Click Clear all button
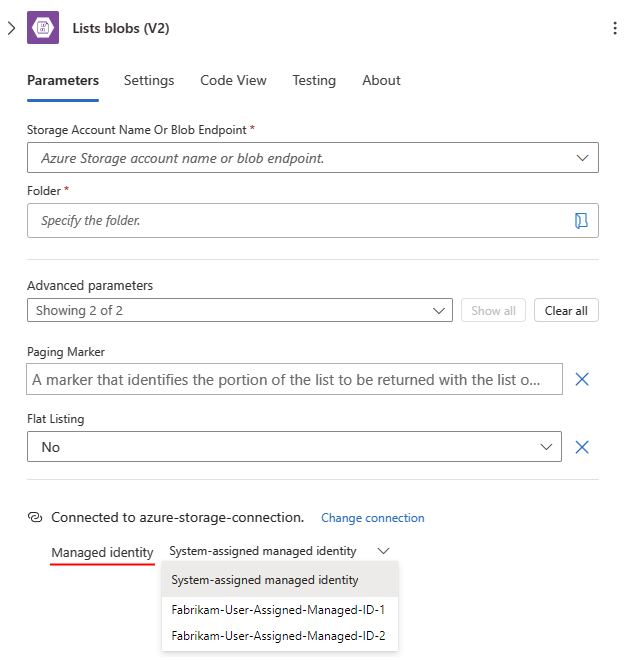The width and height of the screenshot is (640, 660). [x=566, y=311]
